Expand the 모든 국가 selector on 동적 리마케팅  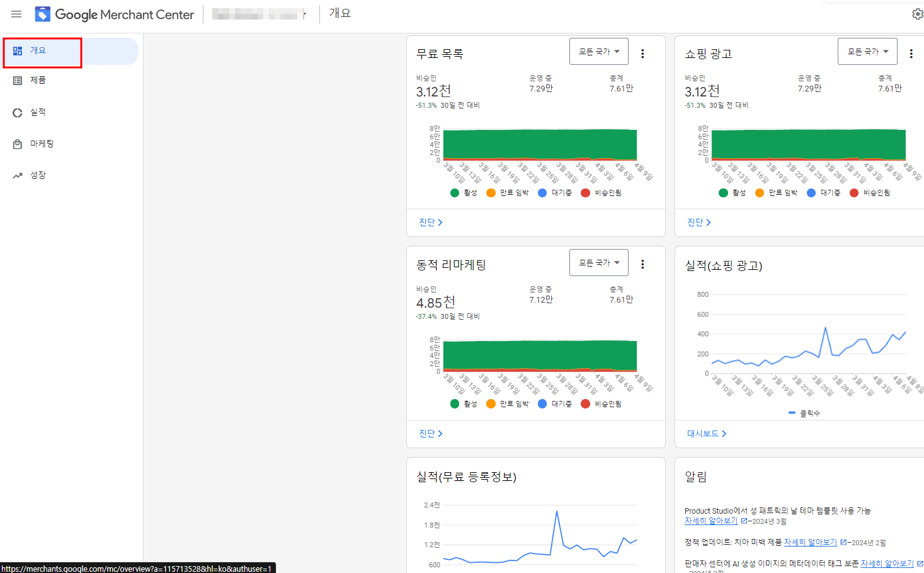tap(598, 263)
